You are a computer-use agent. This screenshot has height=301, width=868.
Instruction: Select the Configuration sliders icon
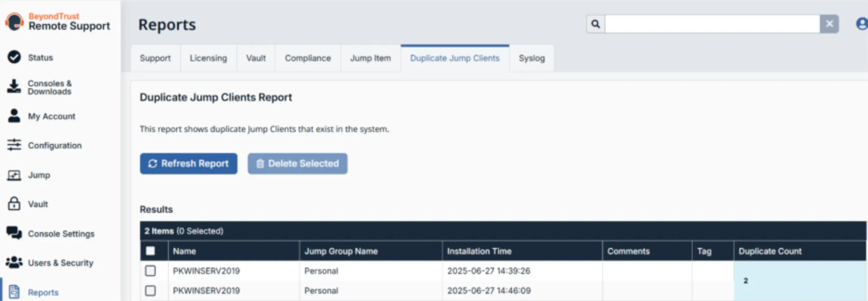[14, 145]
